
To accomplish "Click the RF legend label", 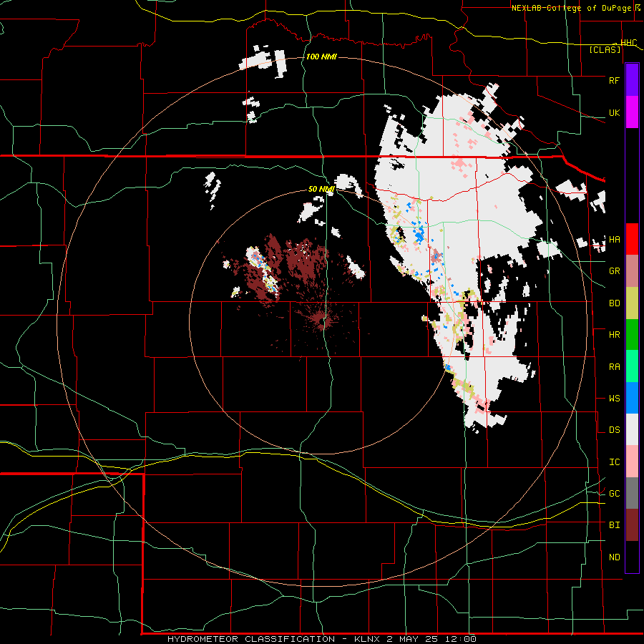I will point(614,80).
